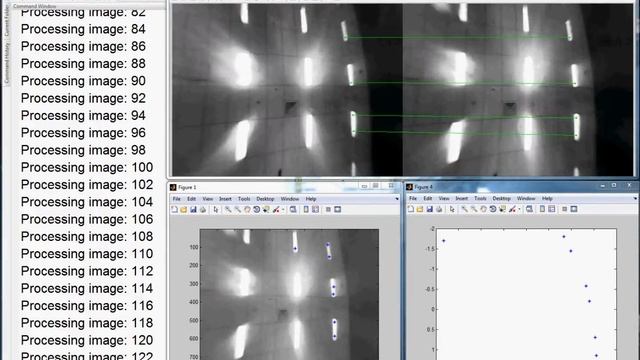This screenshot has width=640, height=360.
Task: Activate Zoom Out tool in Figure 4
Action: [474, 209]
